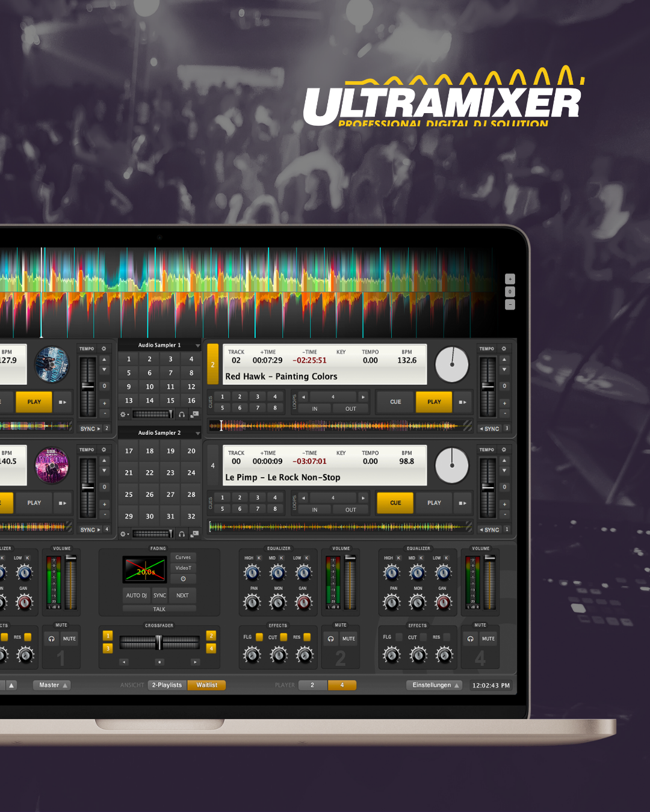This screenshot has width=650, height=812.
Task: Expand Audio Sampler 1 dropdown arrow
Action: click(197, 346)
